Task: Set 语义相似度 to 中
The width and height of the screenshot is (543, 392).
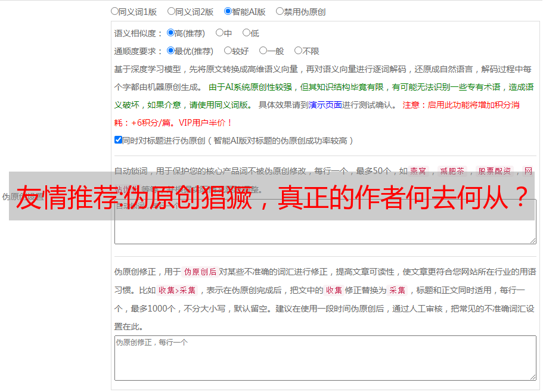Action: tap(219, 33)
